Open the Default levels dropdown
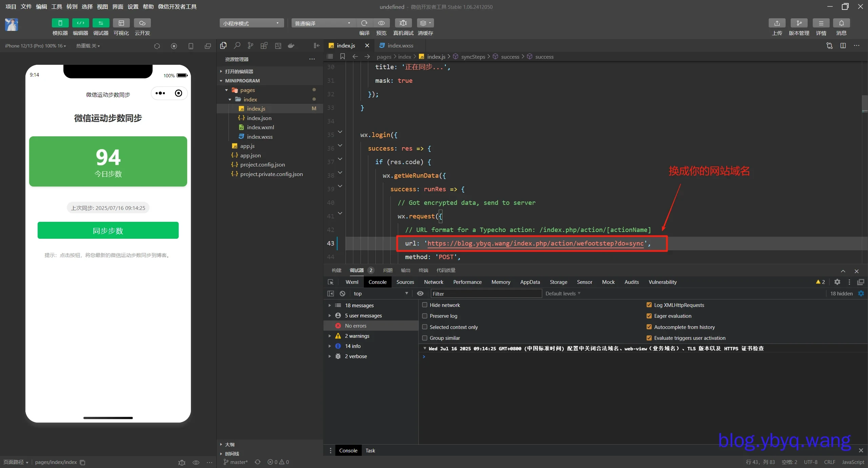This screenshot has height=468, width=868. [x=563, y=293]
